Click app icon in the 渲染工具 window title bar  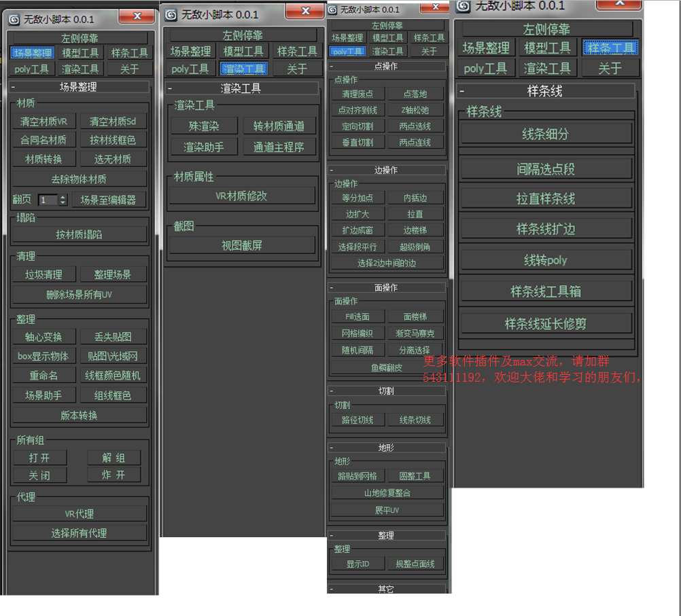(x=171, y=15)
